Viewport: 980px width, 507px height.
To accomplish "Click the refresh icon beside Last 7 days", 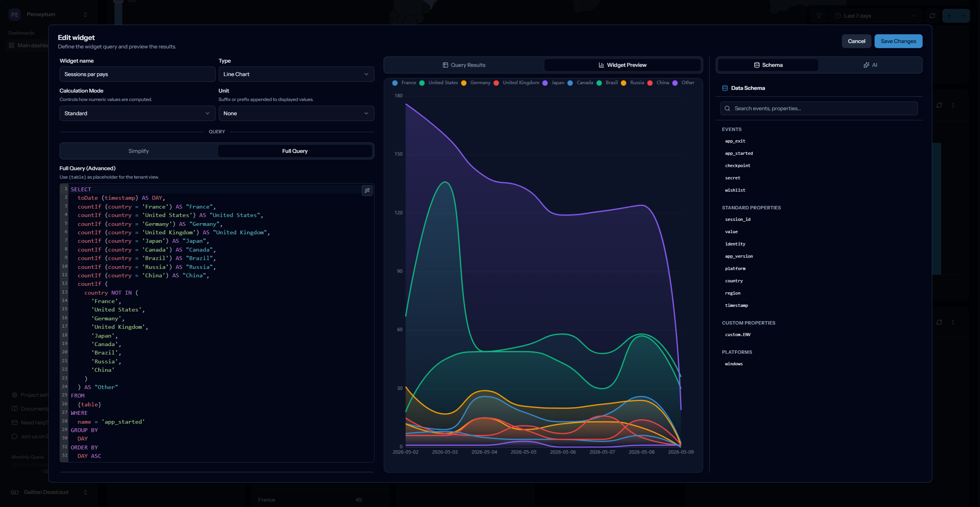I will (x=932, y=16).
